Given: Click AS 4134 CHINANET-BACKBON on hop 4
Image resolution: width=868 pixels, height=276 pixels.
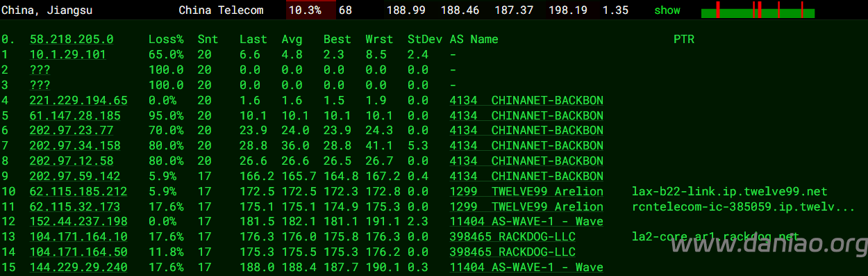Looking at the screenshot, I should (526, 100).
